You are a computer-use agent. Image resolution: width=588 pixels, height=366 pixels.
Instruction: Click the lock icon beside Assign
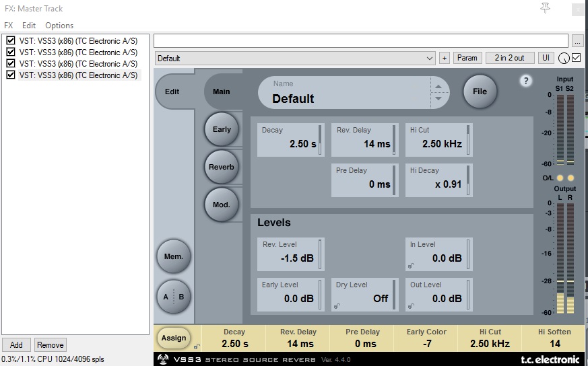197,346
